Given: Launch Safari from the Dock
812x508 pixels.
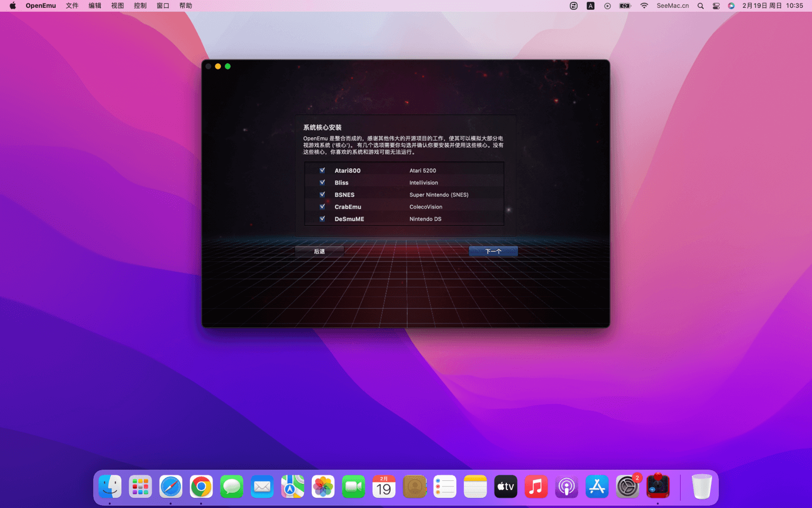Looking at the screenshot, I should click(x=171, y=487).
